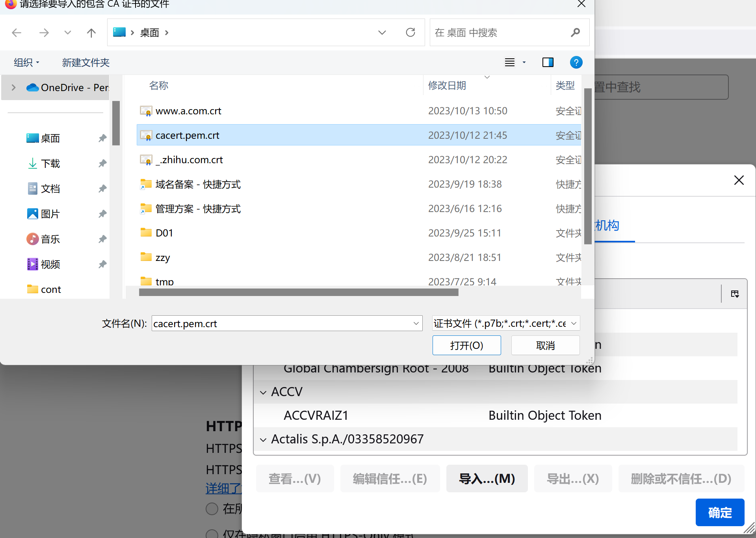Refresh the desktop folder listing
The image size is (756, 538).
410,32
